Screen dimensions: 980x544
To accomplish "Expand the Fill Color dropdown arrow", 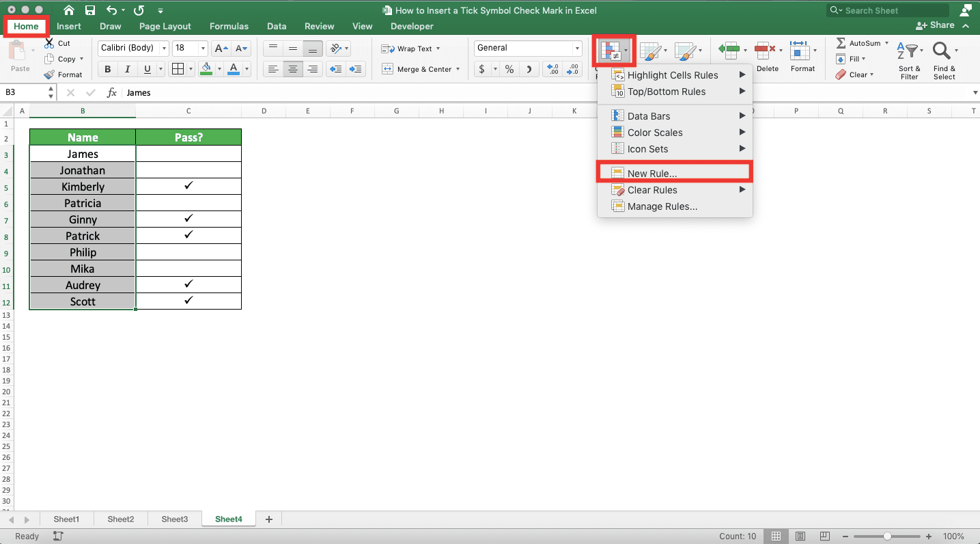I will 219,69.
